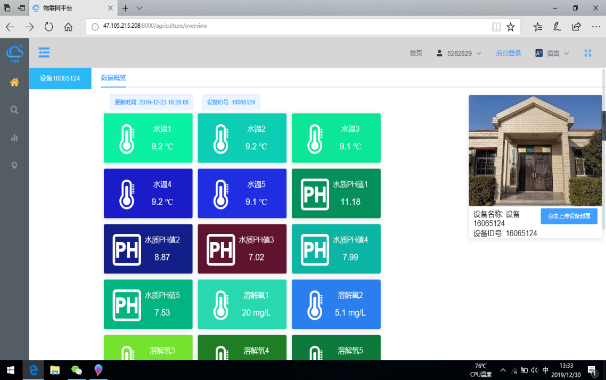Open browser settings and more menu
Viewport: 606px width, 380px height.
pyautogui.click(x=596, y=27)
